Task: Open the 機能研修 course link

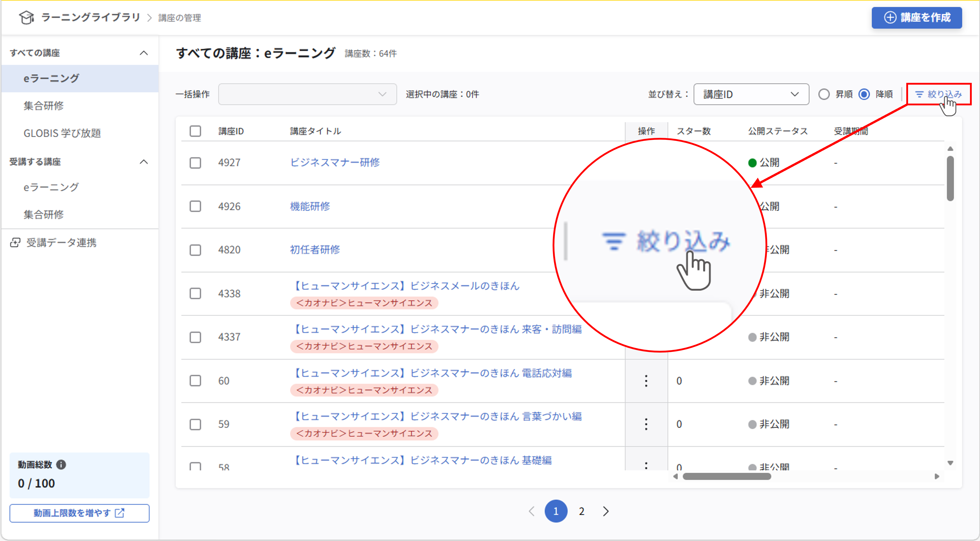Action: click(x=310, y=207)
